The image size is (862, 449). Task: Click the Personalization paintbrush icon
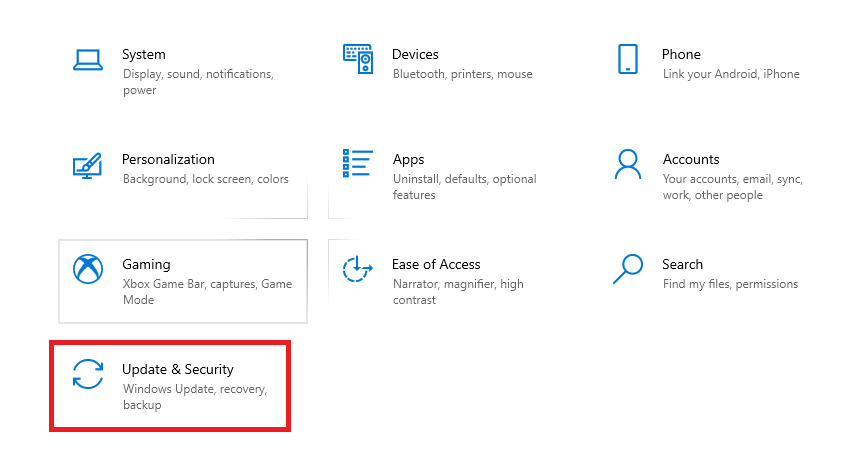[x=88, y=164]
